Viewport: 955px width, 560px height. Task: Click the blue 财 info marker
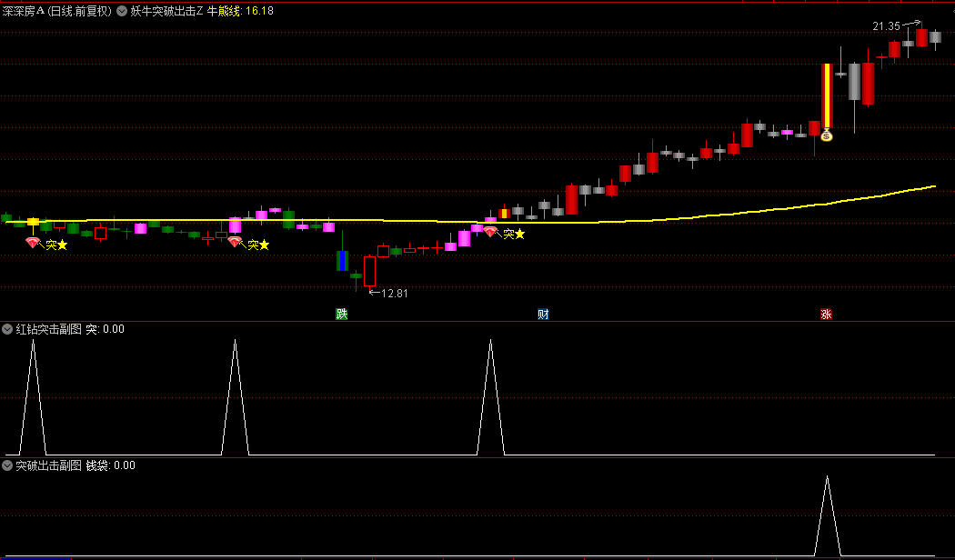[x=543, y=314]
